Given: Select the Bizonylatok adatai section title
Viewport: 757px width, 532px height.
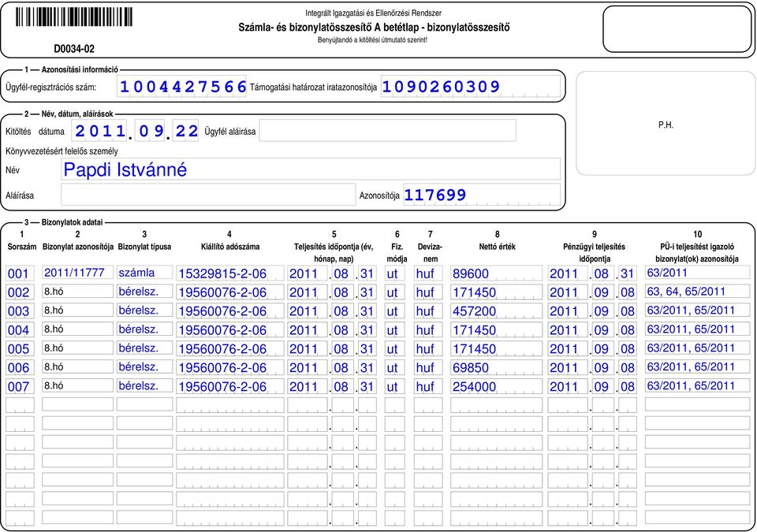Looking at the screenshot, I should click(72, 222).
